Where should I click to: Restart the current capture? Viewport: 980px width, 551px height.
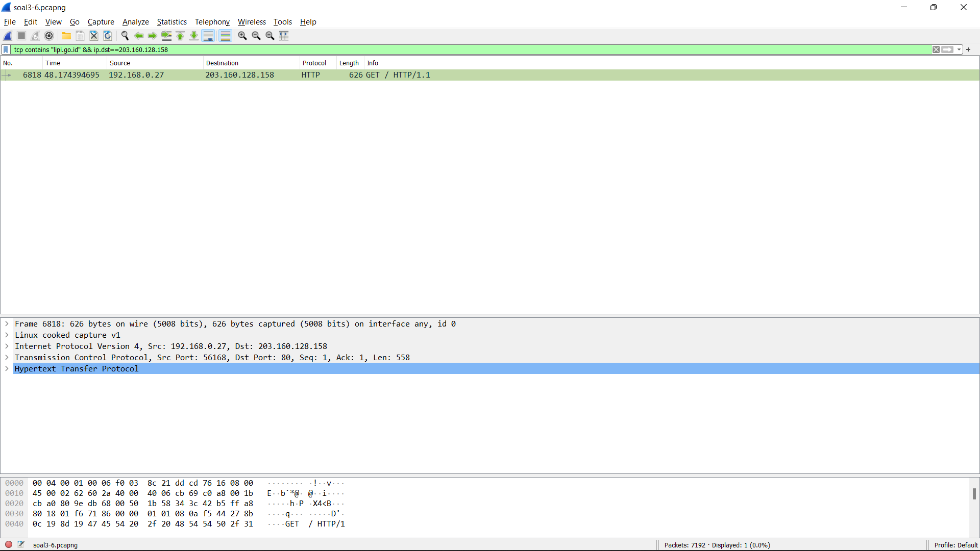[x=35, y=36]
